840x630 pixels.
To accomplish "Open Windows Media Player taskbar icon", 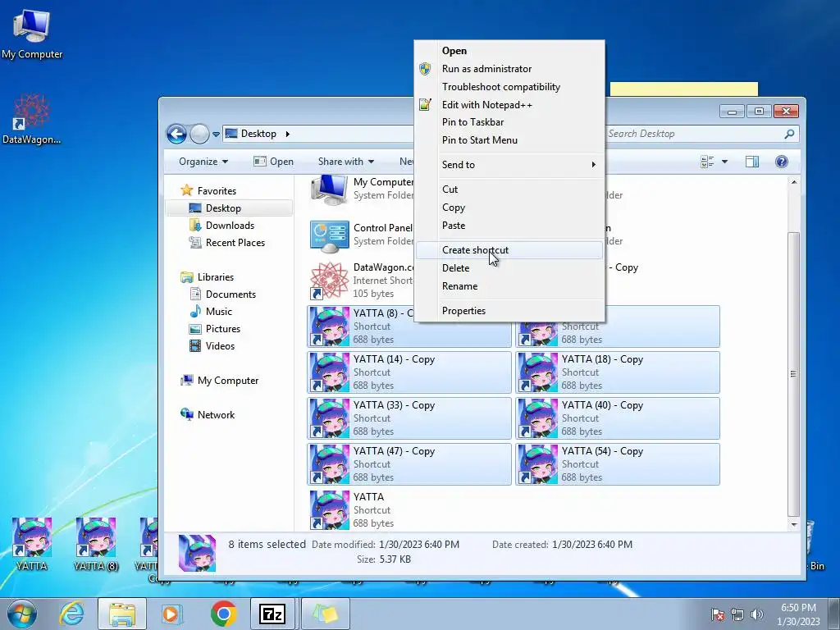I will 172,614.
